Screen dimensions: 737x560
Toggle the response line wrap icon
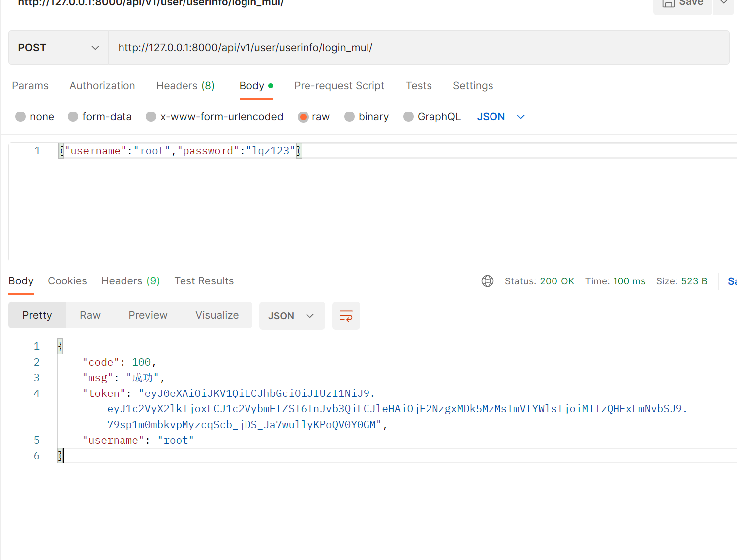click(346, 316)
